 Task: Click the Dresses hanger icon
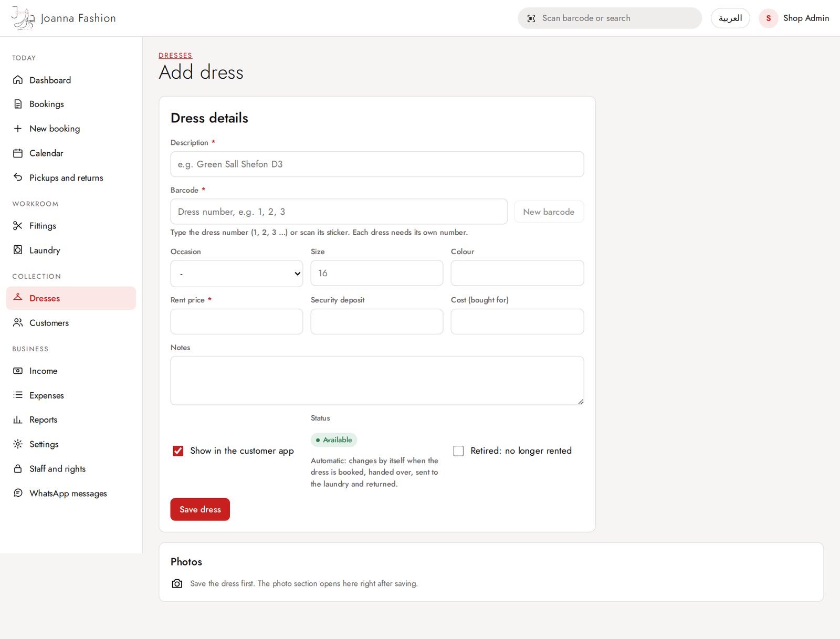pos(18,298)
